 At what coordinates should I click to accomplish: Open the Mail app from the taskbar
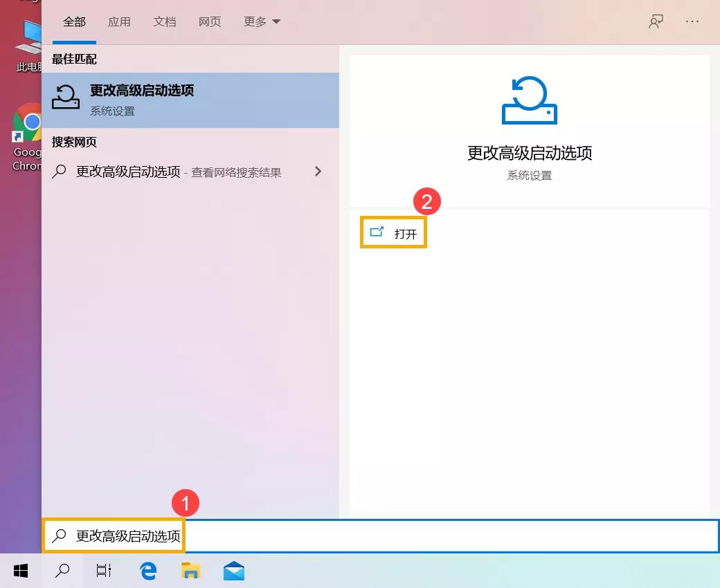pyautogui.click(x=233, y=571)
